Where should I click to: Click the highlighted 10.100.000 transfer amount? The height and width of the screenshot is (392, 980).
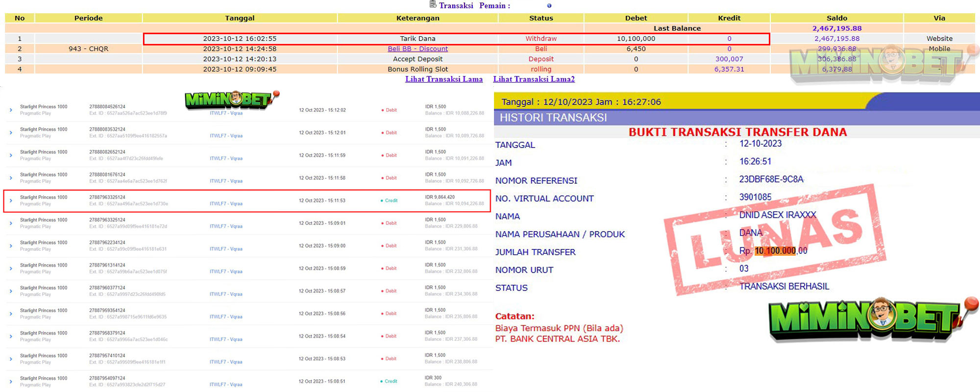click(x=775, y=251)
